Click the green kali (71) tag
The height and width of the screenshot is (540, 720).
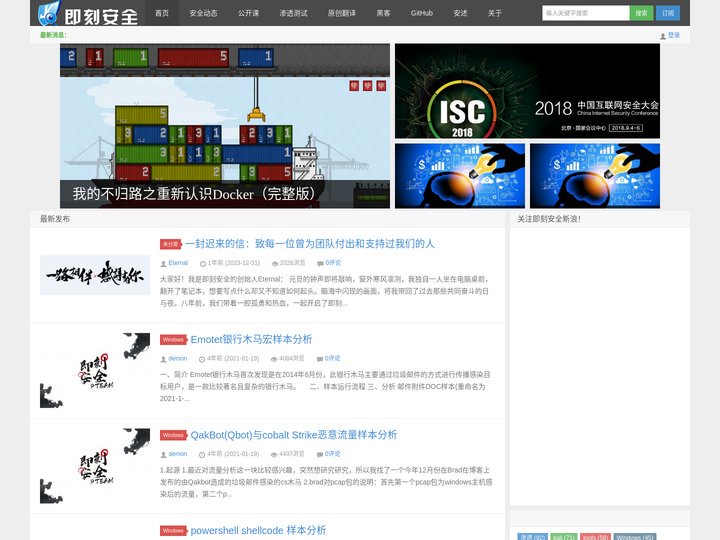tap(563, 537)
